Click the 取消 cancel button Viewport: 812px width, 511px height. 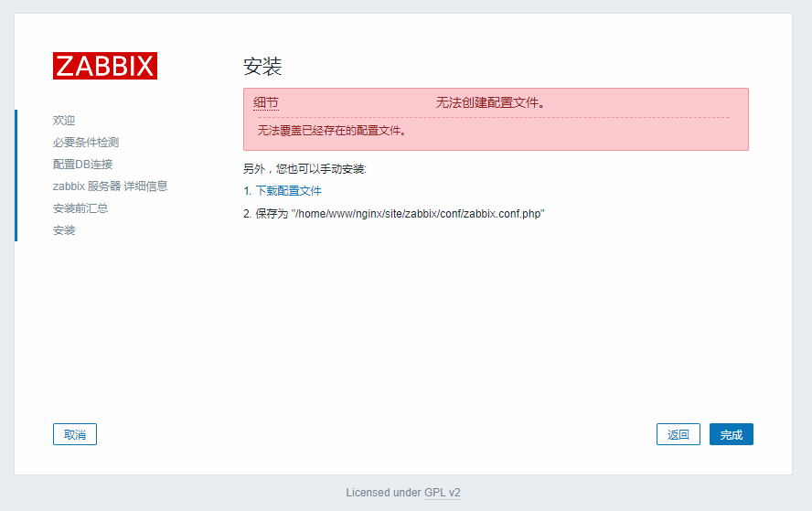click(x=75, y=434)
